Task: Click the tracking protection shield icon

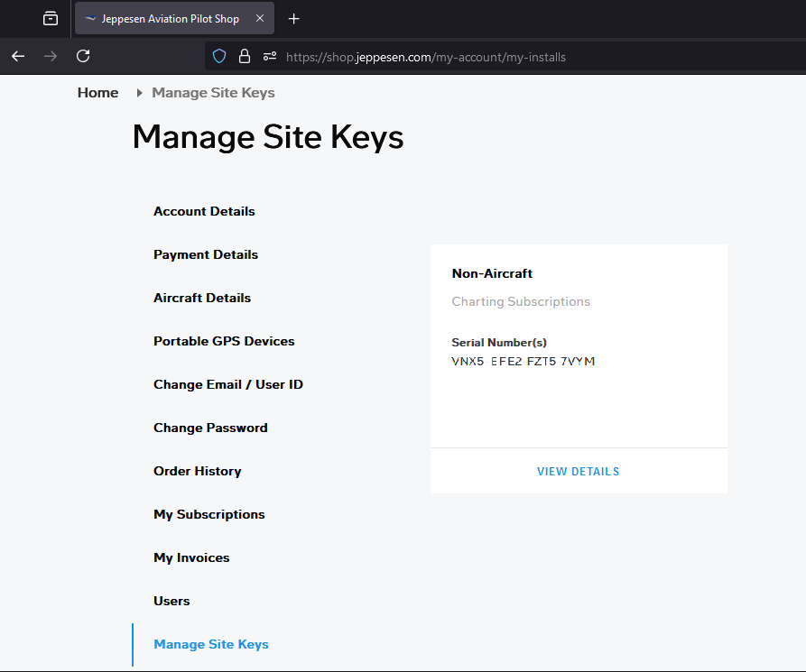Action: click(219, 57)
